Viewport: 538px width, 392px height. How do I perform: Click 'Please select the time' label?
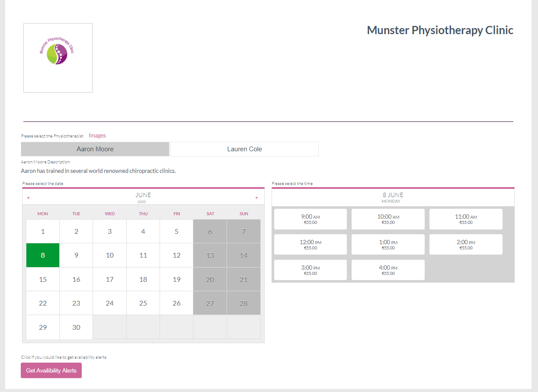coord(292,184)
